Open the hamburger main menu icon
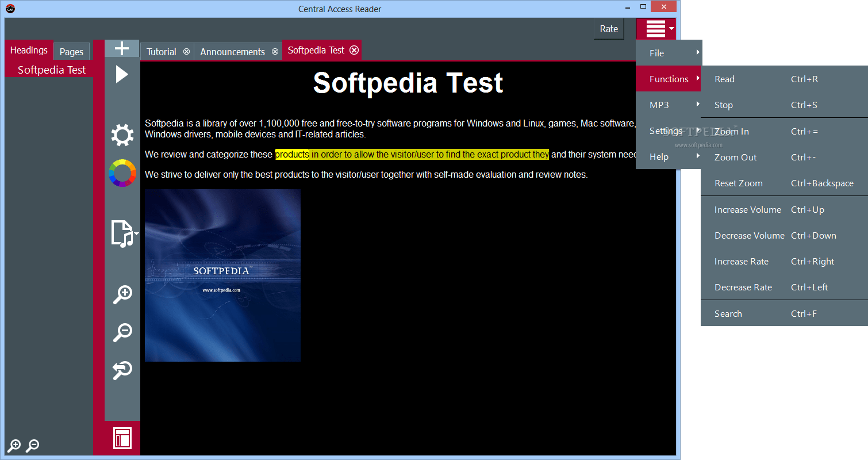Screen dimensions: 868x460 (654, 28)
